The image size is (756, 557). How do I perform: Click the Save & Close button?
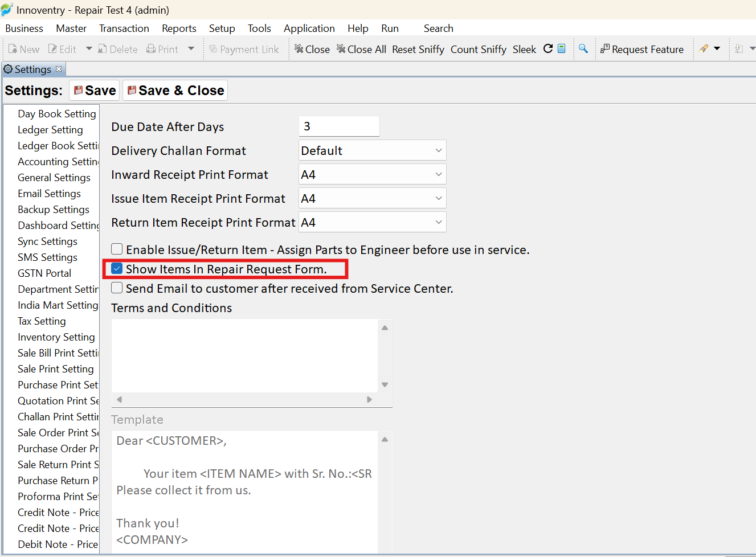tap(175, 91)
